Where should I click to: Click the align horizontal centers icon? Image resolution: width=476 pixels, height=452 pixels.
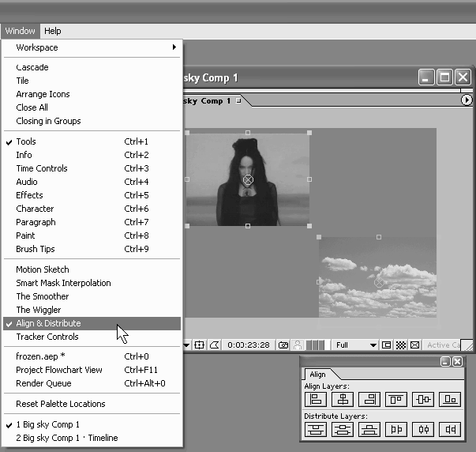pyautogui.click(x=343, y=400)
